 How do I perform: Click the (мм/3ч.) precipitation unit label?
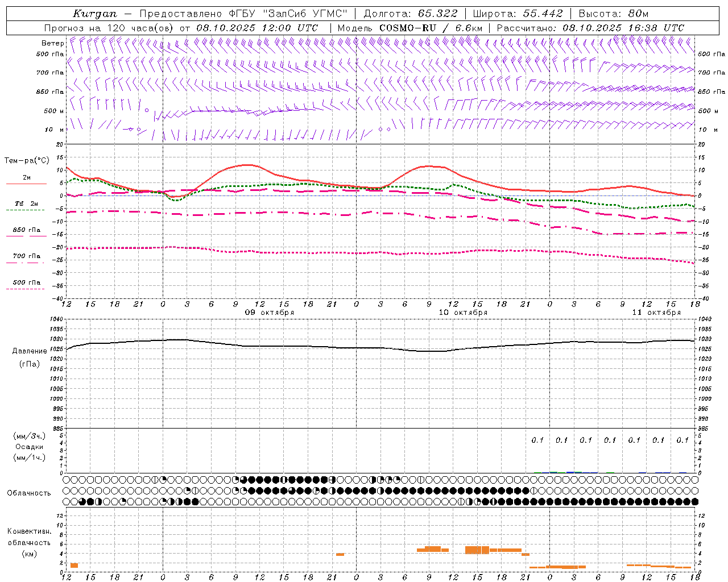[30, 436]
